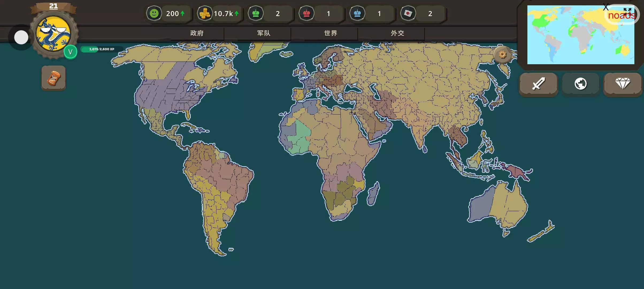Screen dimensions: 644x289
Task: Click the green crown counter
Action: point(256,13)
